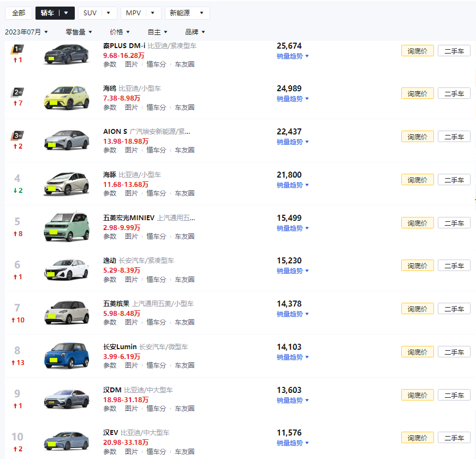Image resolution: width=476 pixels, height=459 pixels.
Task: Open the green 五菱宏光MINIEV thumbnail
Action: point(67,226)
